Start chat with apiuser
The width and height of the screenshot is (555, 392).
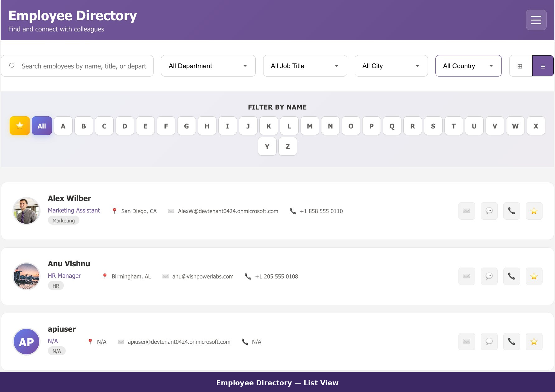click(489, 342)
